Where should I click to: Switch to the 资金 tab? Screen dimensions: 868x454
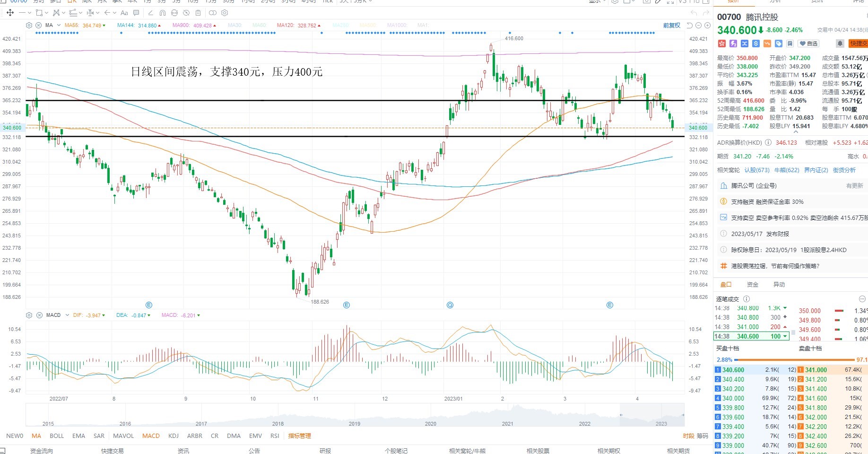[x=752, y=285]
